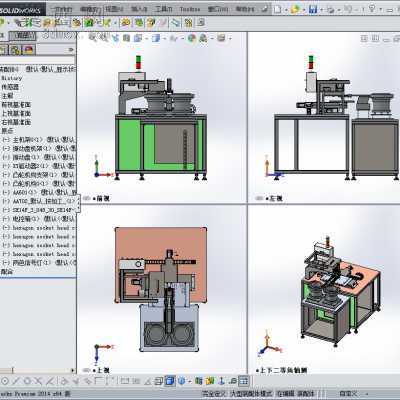Click the Print icon
The image size is (400, 400).
tap(330, 10)
